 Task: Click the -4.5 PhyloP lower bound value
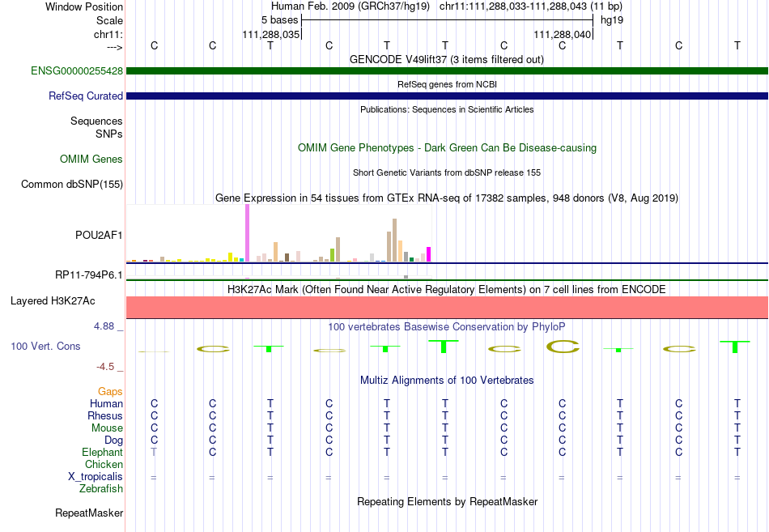[105, 367]
